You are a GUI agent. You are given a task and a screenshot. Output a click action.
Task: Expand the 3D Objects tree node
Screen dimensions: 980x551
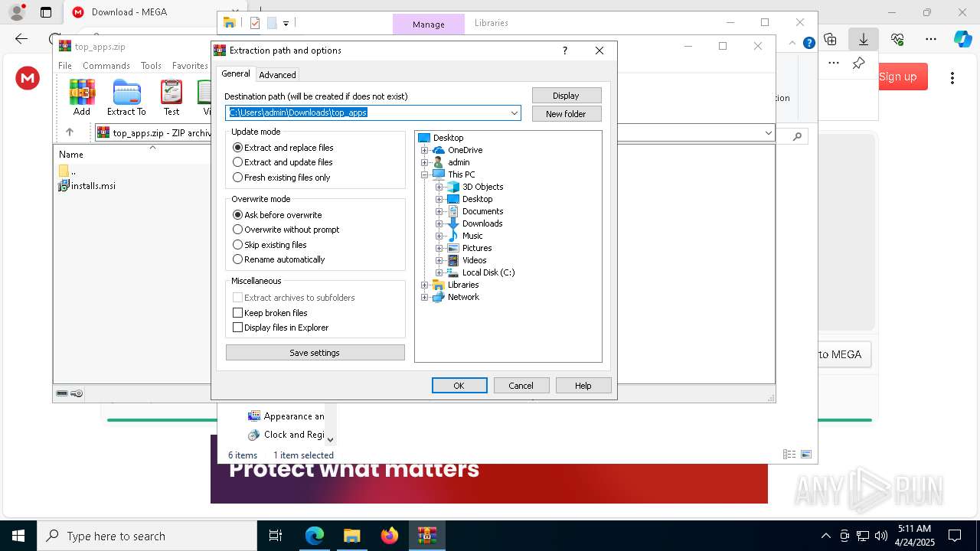click(439, 187)
